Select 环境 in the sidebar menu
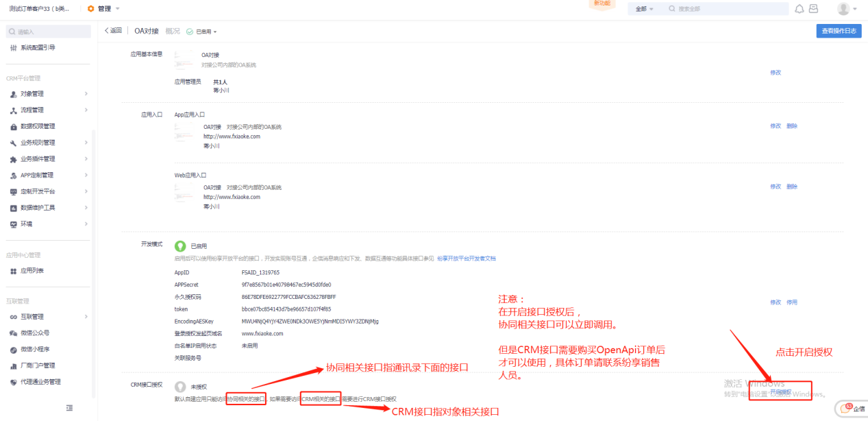The height and width of the screenshot is (421, 868). pos(27,224)
